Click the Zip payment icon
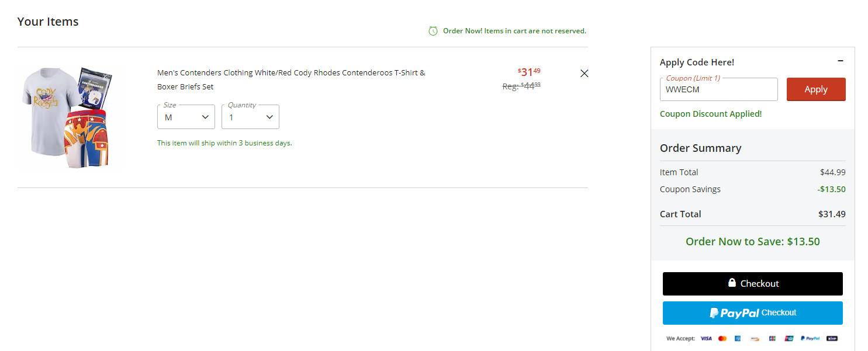 [832, 338]
